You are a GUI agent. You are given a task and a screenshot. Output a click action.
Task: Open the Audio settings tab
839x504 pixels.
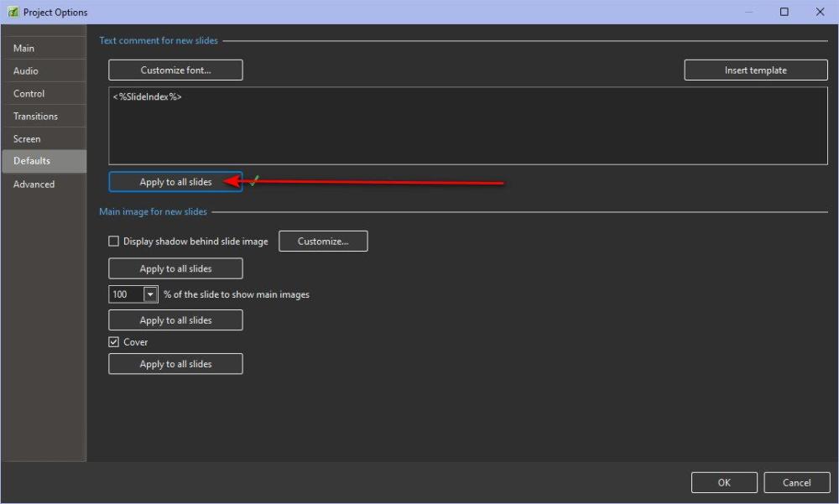click(x=26, y=71)
